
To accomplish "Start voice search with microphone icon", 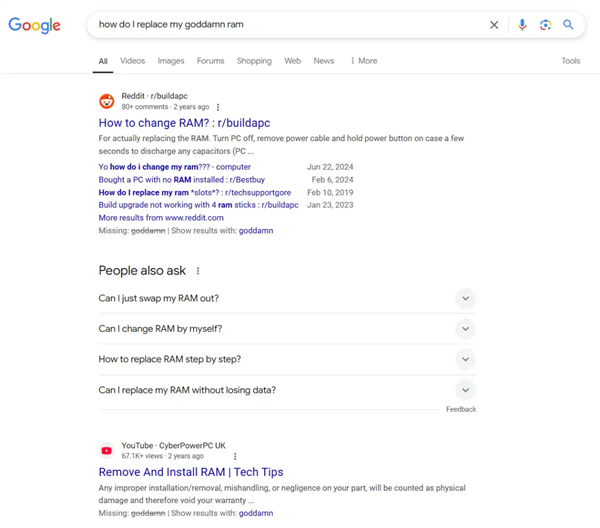I will pos(522,25).
